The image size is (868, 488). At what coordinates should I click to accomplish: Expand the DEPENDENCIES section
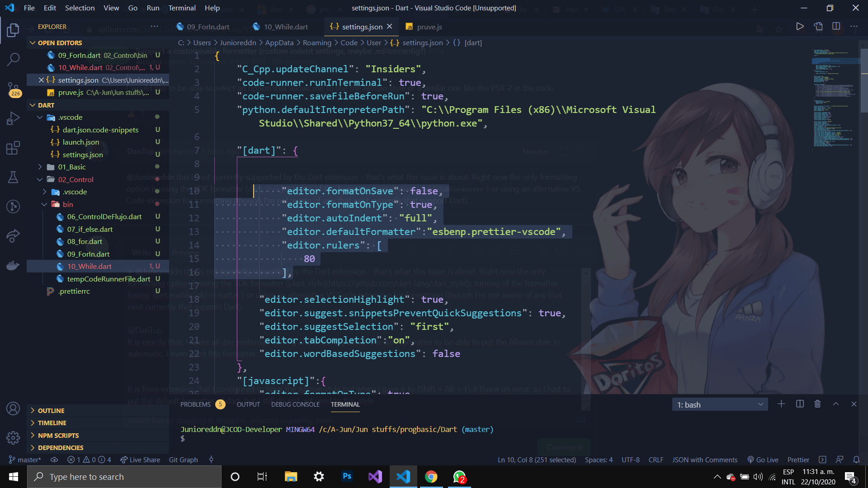tap(98, 448)
